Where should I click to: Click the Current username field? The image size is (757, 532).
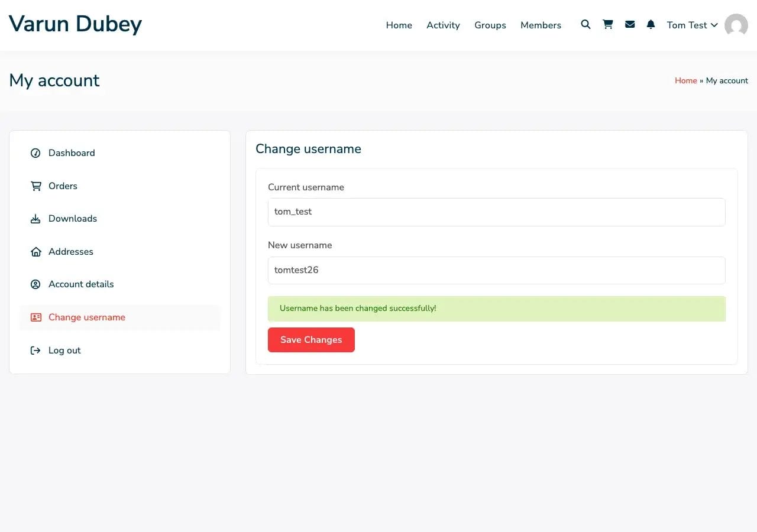click(496, 212)
